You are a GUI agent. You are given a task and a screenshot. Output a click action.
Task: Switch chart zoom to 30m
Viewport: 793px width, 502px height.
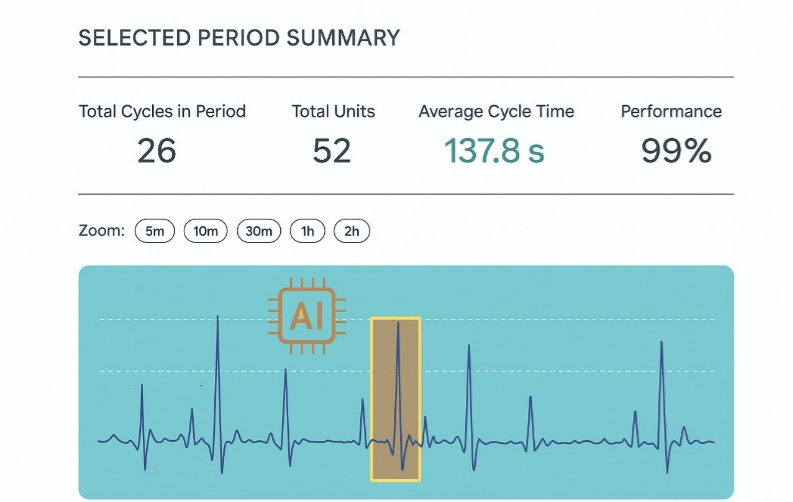tap(259, 231)
